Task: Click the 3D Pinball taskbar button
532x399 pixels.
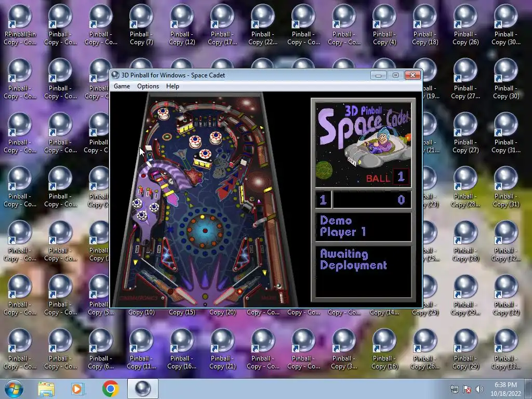Action: click(143, 389)
